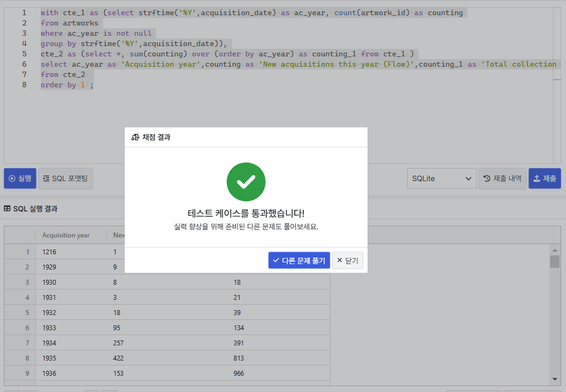Click the 'group by strftime' code line

pos(133,43)
